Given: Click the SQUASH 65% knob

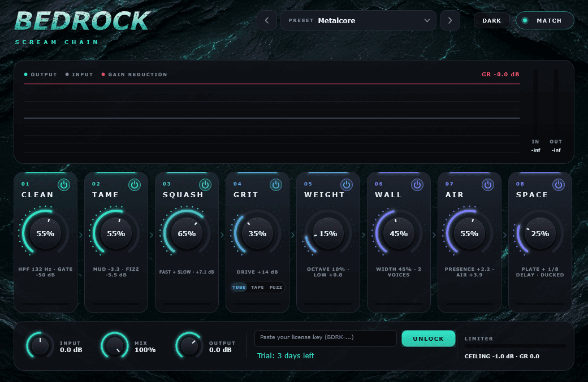Looking at the screenshot, I should click(x=187, y=233).
